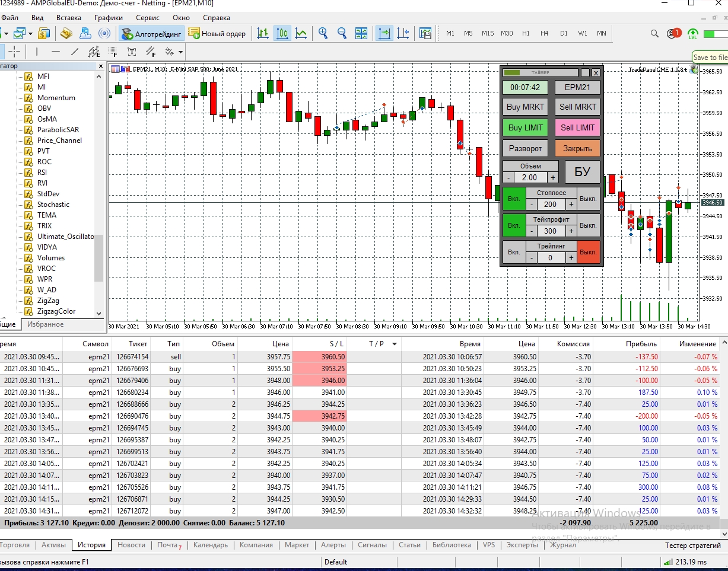Select the trendline drawing tool

75,52
